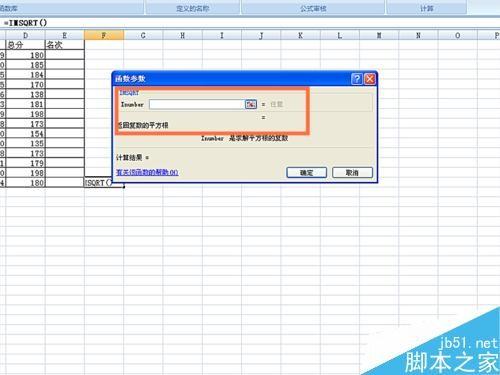Select column L header
This screenshot has width=500, height=375.
(340, 35)
